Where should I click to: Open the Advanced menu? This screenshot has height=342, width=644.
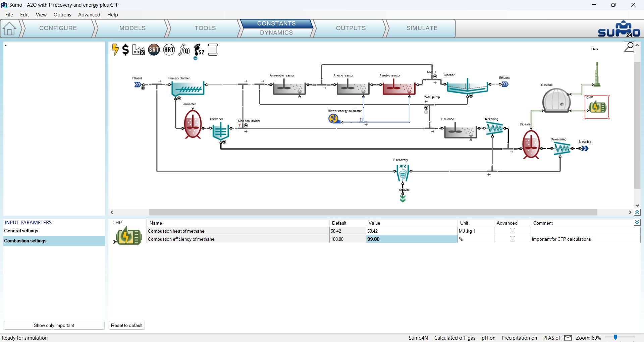tap(89, 15)
